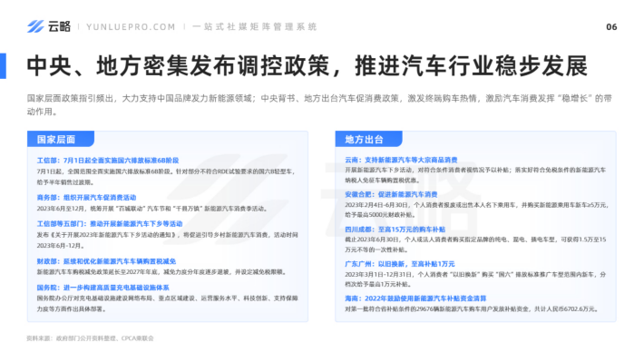Click the 一站式社媒矩阵管理系统 tagline
Screen dimensions: 644x362
[x=255, y=26]
